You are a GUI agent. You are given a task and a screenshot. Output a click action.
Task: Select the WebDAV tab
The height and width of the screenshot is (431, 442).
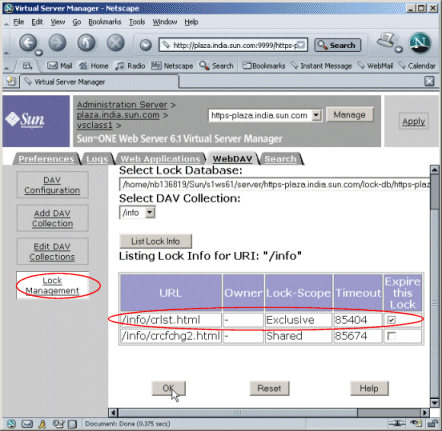[232, 159]
